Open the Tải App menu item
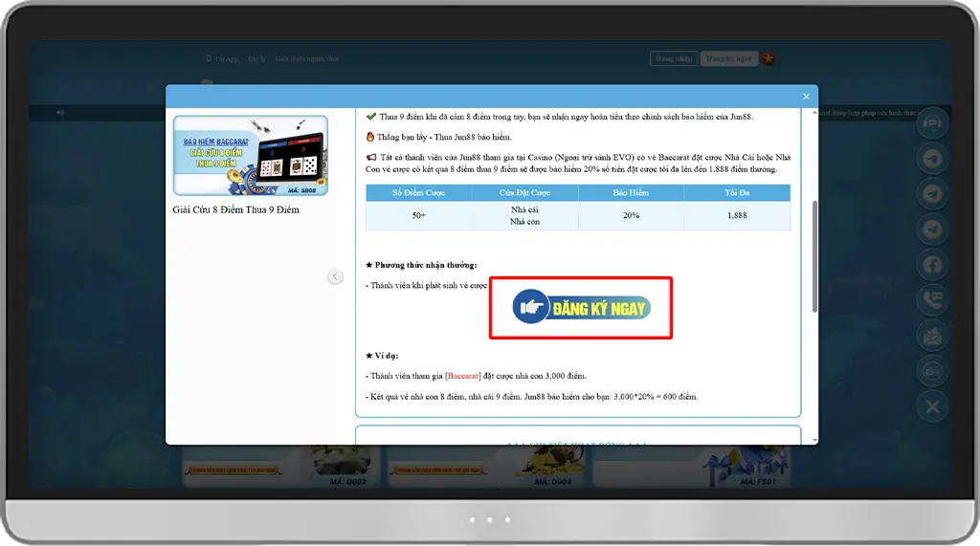Image resolution: width=980 pixels, height=546 pixels. click(222, 58)
